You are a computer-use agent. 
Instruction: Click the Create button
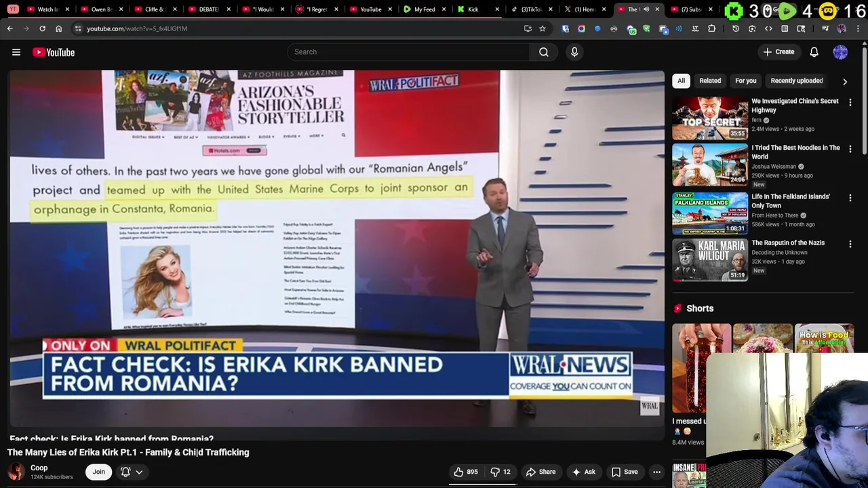click(x=778, y=52)
